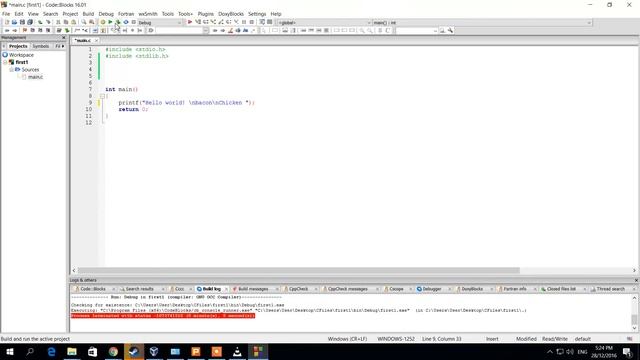Collapse the Sources folder node

coord(11,69)
